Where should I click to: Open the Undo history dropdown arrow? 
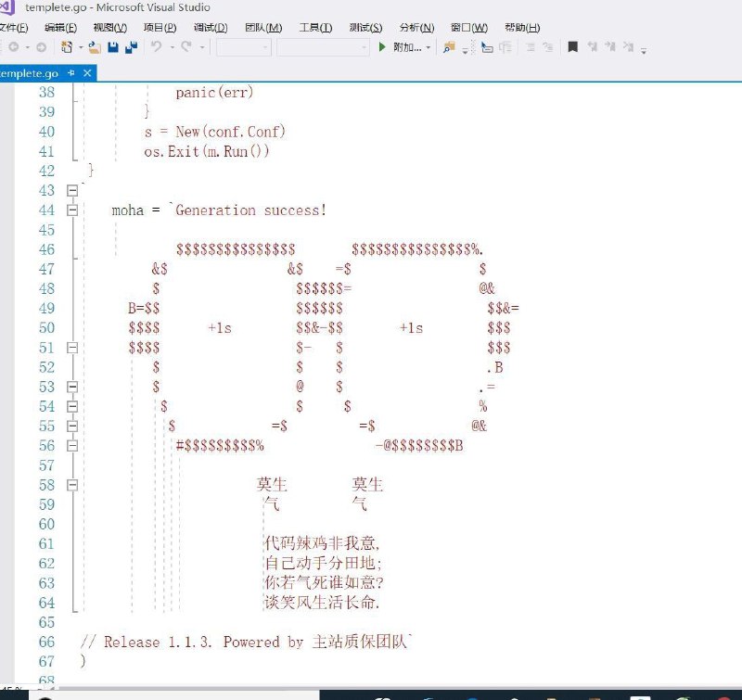coord(172,48)
